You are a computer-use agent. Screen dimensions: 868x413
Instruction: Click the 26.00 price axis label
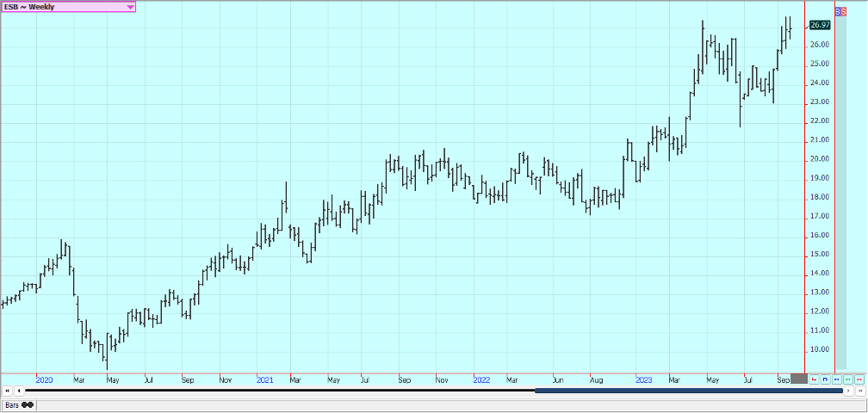[x=821, y=44]
